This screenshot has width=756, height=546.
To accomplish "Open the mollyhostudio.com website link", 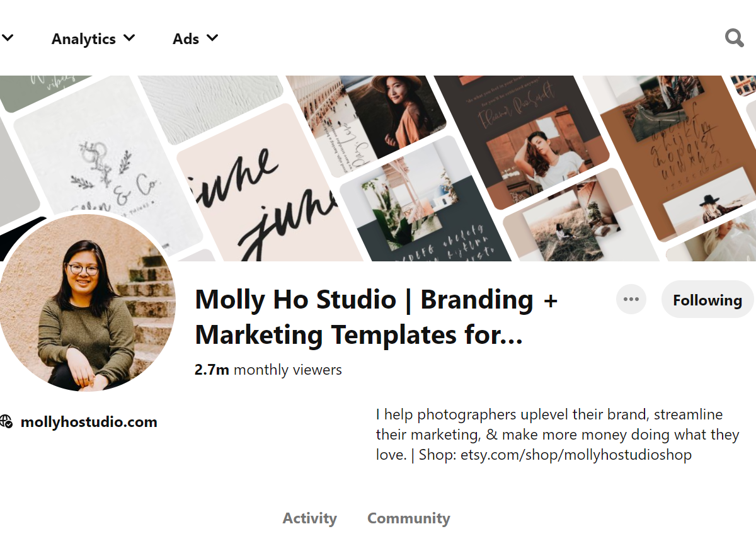I will point(89,422).
